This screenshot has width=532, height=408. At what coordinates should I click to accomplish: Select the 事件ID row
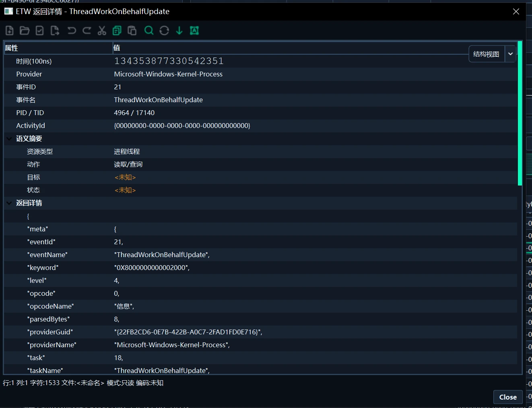coord(260,87)
